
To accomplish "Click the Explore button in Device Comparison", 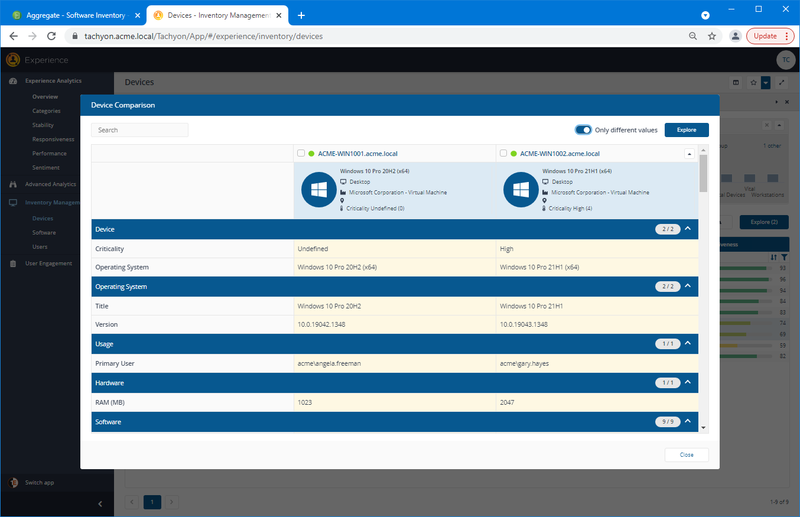I will pyautogui.click(x=686, y=130).
